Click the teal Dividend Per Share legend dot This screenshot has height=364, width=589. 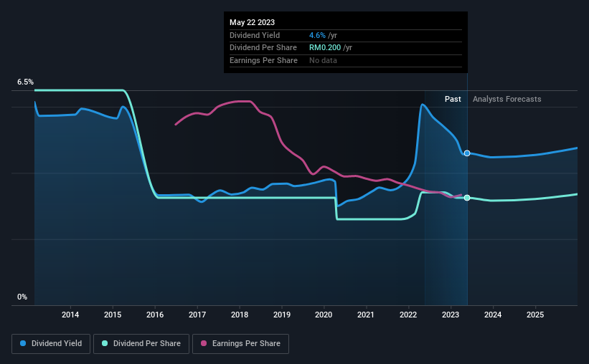[105, 343]
